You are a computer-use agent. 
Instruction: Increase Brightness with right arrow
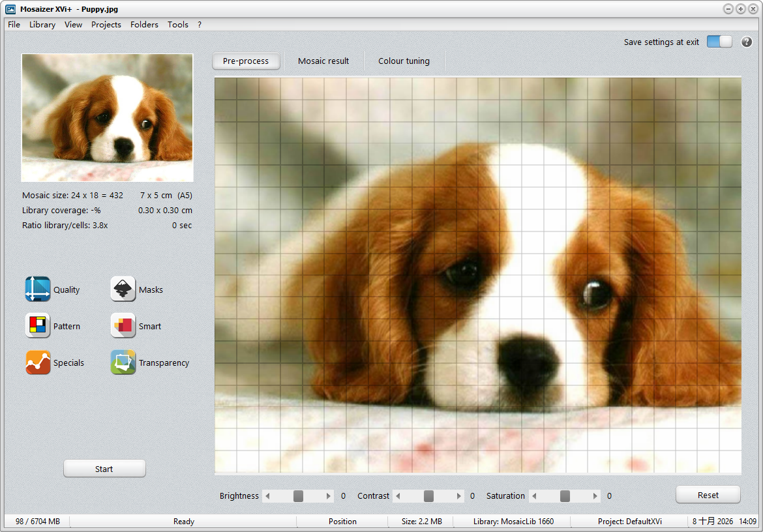(x=329, y=496)
